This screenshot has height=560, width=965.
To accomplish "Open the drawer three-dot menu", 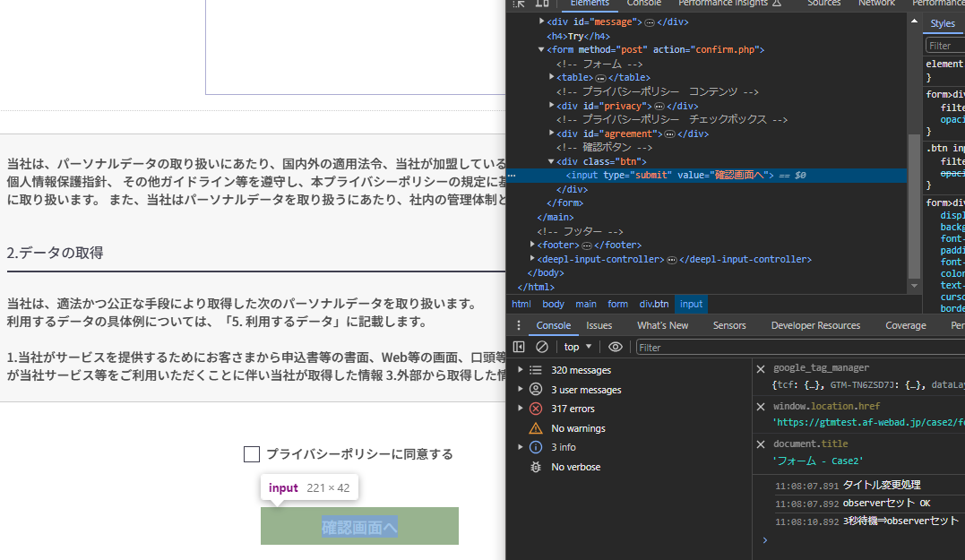I will point(519,325).
